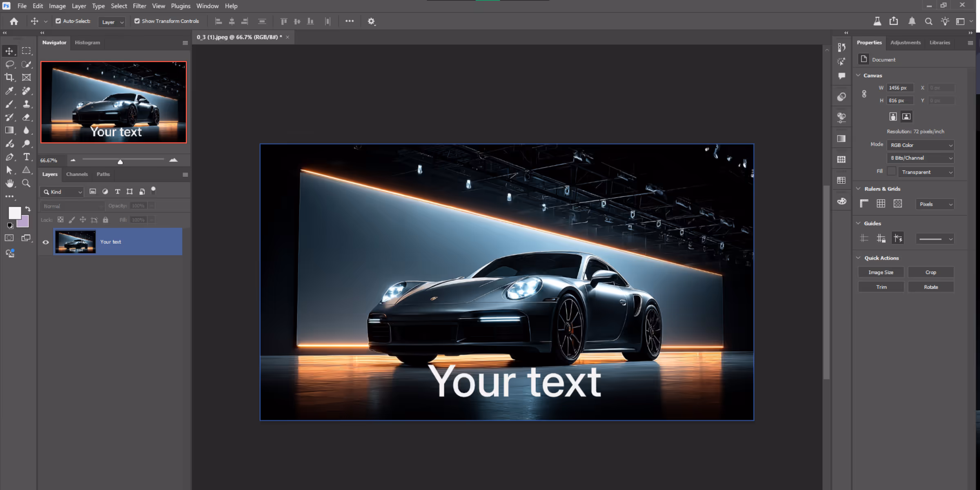Choose the Rectangular Marquee tool
The width and height of the screenshot is (980, 490).
(27, 51)
